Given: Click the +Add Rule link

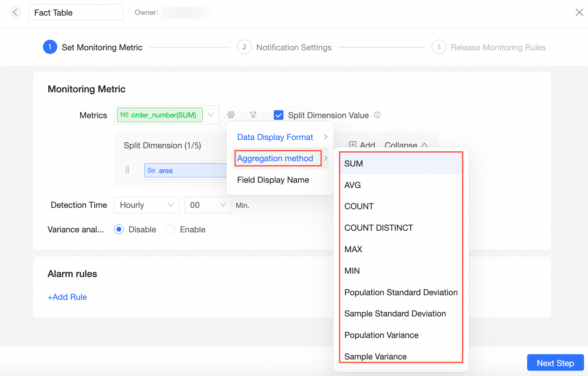Looking at the screenshot, I should coord(67,297).
